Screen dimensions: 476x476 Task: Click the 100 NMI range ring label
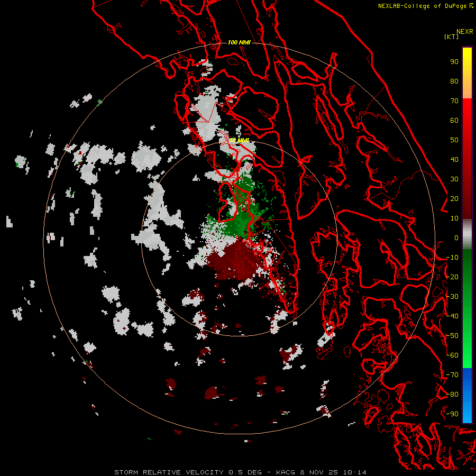pos(239,42)
